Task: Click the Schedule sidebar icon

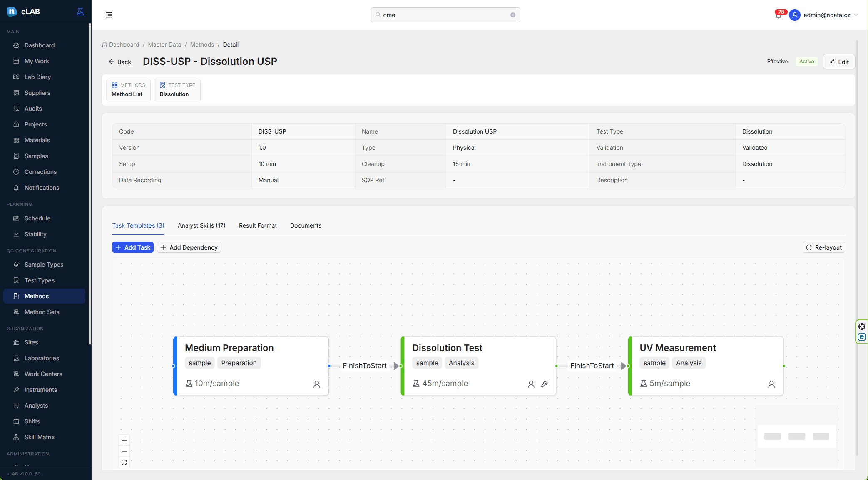Action: pyautogui.click(x=16, y=218)
